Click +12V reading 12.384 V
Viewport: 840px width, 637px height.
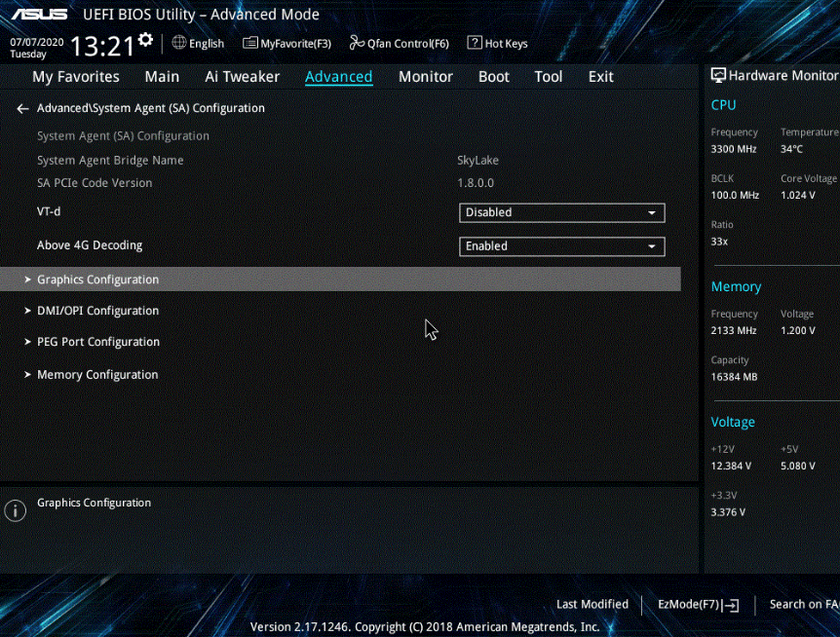coord(731,467)
